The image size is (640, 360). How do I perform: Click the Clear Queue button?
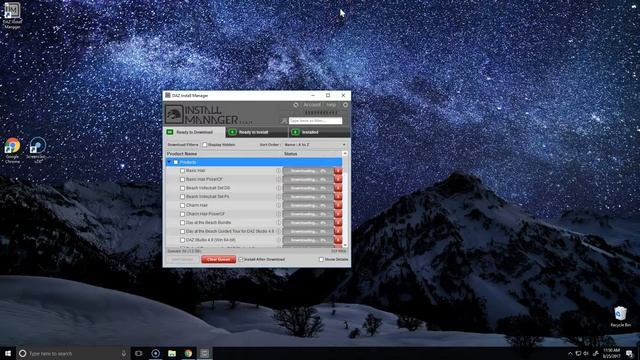point(218,259)
